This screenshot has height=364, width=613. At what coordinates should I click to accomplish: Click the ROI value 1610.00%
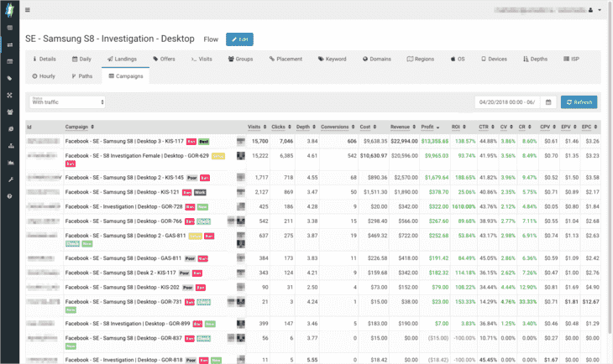[x=464, y=206]
